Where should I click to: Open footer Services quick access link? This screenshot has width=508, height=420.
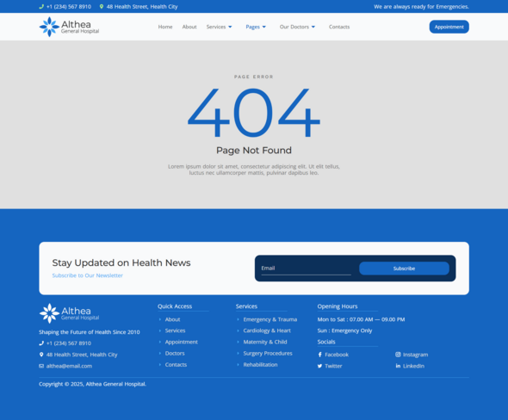(x=176, y=330)
